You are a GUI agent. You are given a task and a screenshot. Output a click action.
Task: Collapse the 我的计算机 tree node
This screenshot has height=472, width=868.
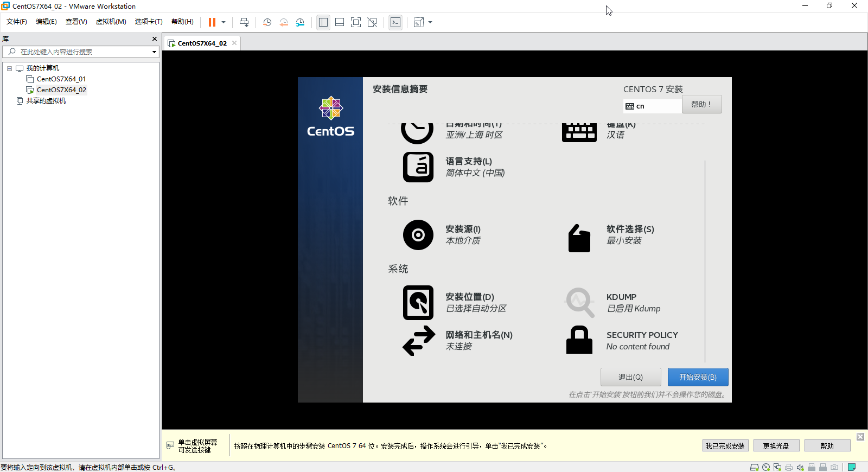click(9, 68)
